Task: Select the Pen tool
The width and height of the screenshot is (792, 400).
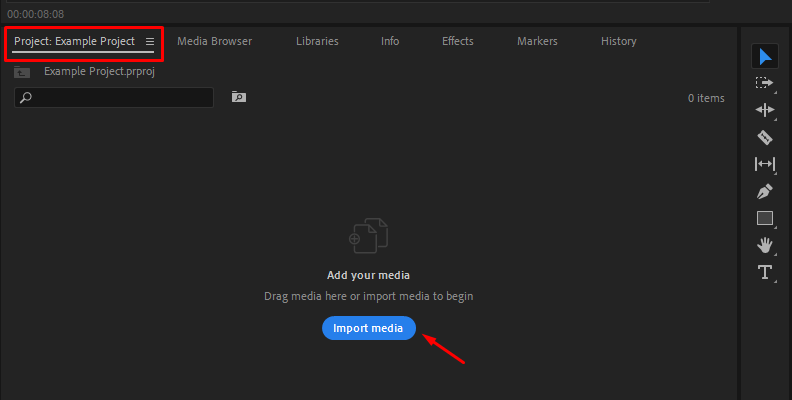Action: pyautogui.click(x=765, y=191)
